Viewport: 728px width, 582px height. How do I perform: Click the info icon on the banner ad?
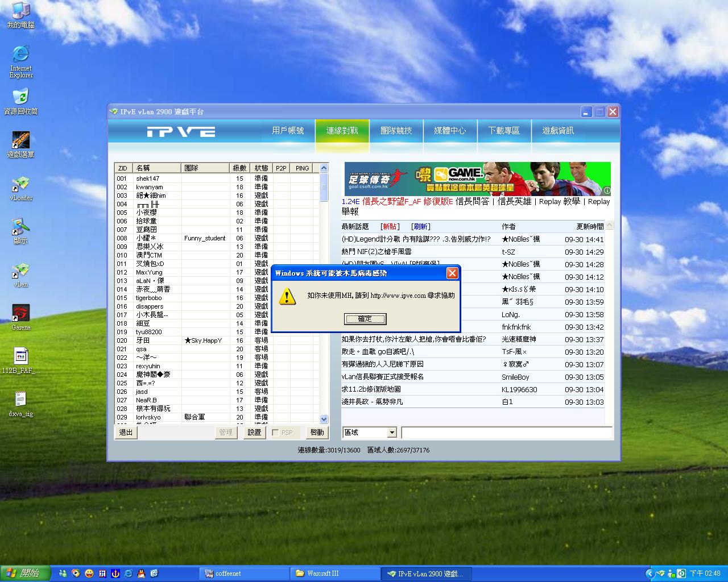coord(606,191)
